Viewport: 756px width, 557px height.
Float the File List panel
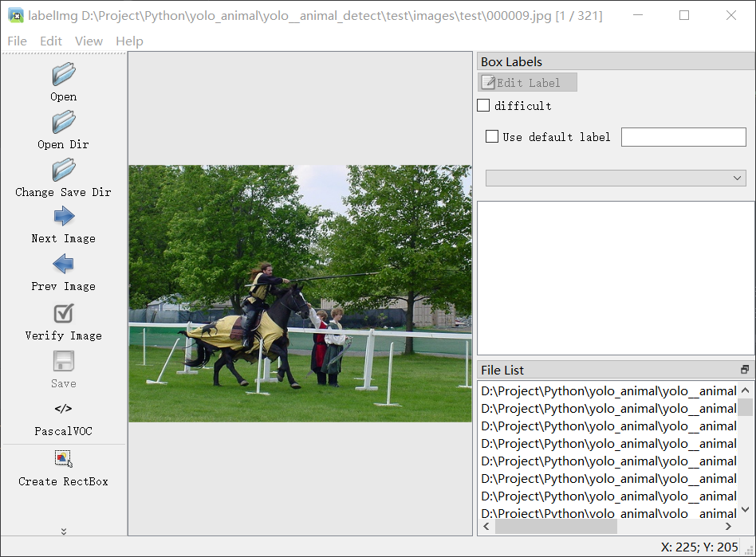(745, 370)
